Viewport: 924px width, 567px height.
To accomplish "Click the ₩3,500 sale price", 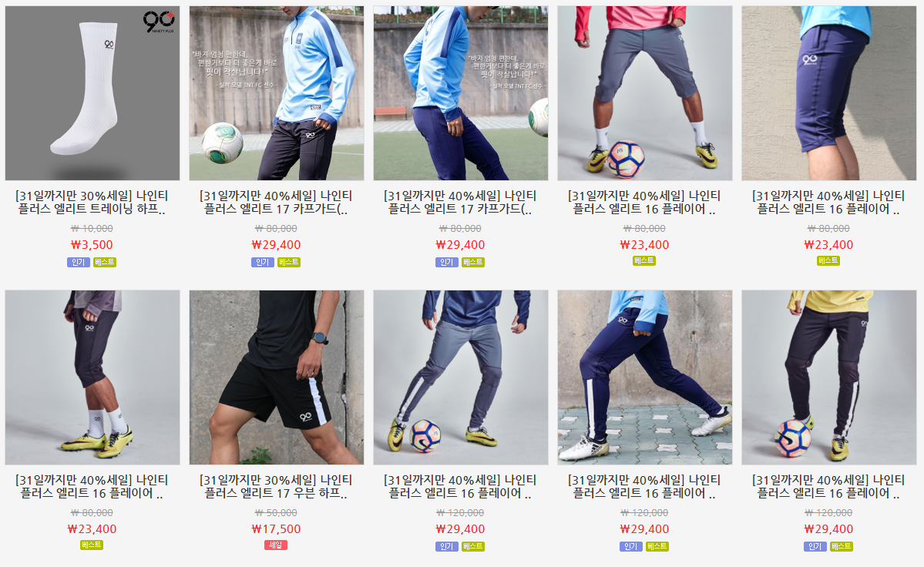I will click(x=92, y=245).
